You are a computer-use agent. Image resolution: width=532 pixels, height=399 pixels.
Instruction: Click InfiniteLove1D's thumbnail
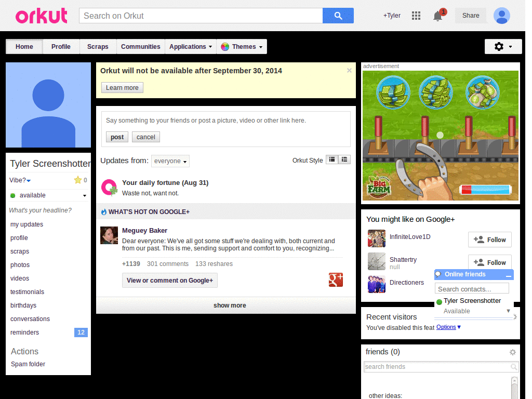tap(377, 238)
